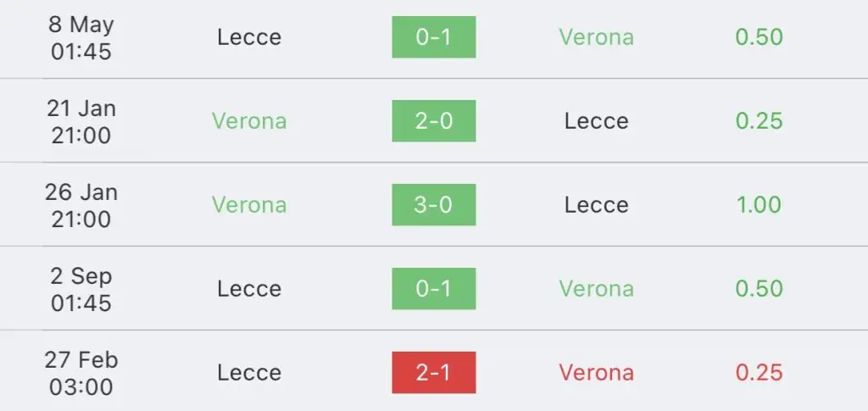Select the 27 Feb 03:00 date

pyautogui.click(x=81, y=373)
